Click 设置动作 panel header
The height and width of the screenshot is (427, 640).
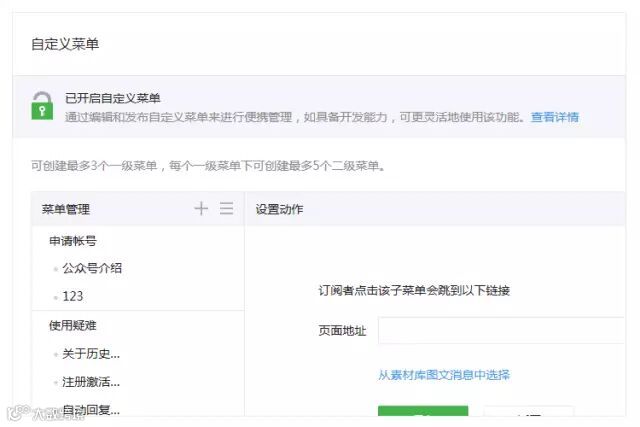(x=279, y=209)
